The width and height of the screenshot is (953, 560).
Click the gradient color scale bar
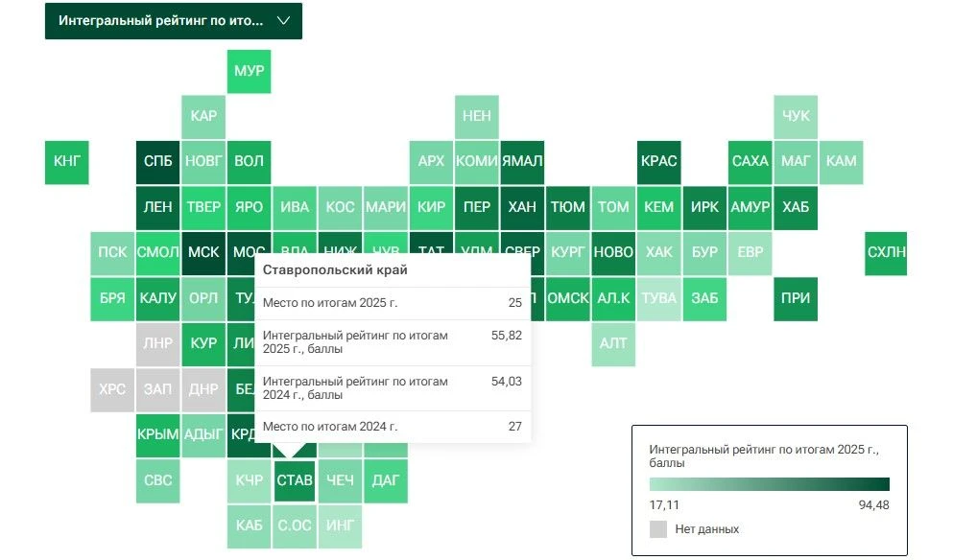[770, 484]
